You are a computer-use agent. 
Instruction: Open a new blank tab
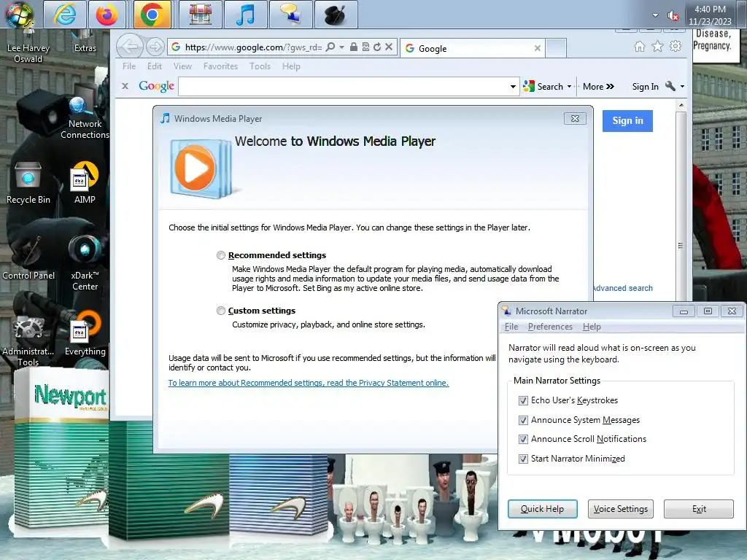(556, 48)
